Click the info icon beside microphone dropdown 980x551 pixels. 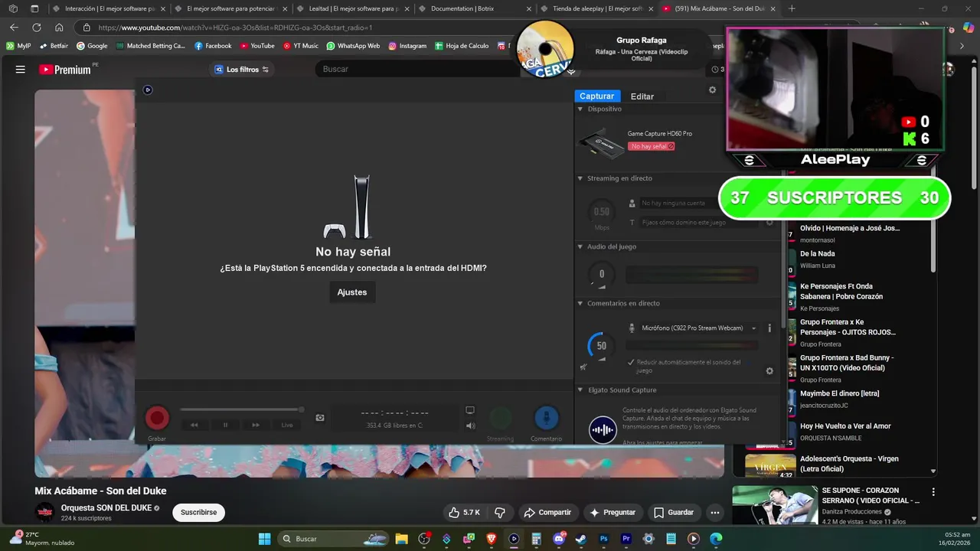click(769, 328)
